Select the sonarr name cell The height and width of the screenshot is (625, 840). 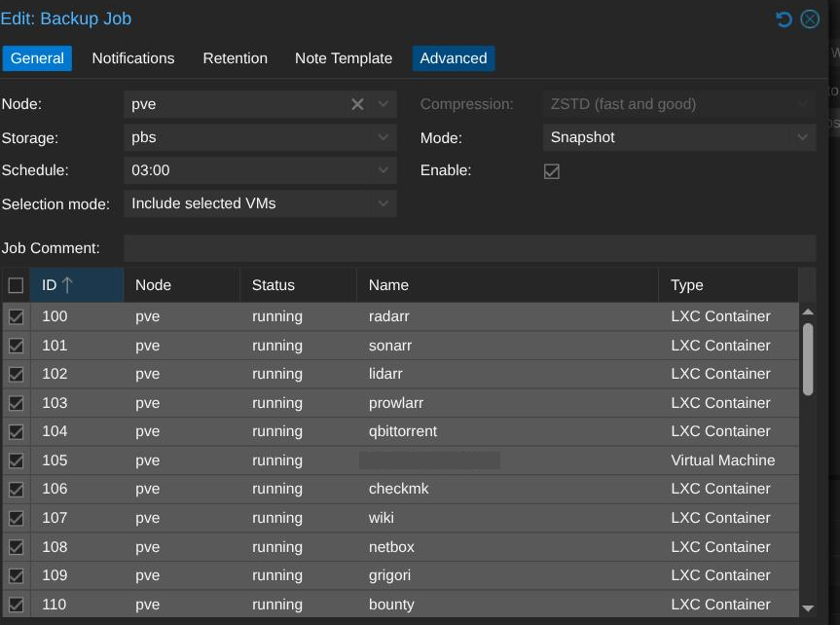(508, 346)
